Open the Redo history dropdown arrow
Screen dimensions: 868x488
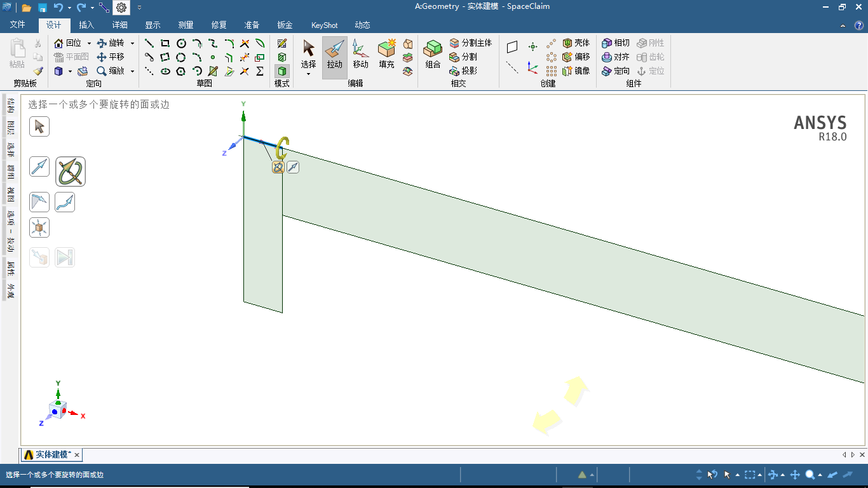coord(92,8)
